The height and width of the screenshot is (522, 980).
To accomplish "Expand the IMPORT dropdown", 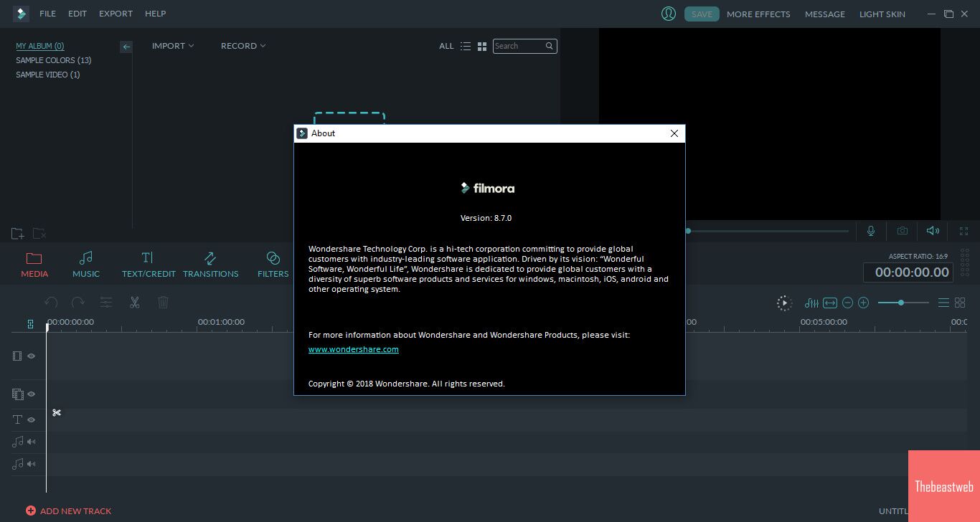I will pos(173,46).
